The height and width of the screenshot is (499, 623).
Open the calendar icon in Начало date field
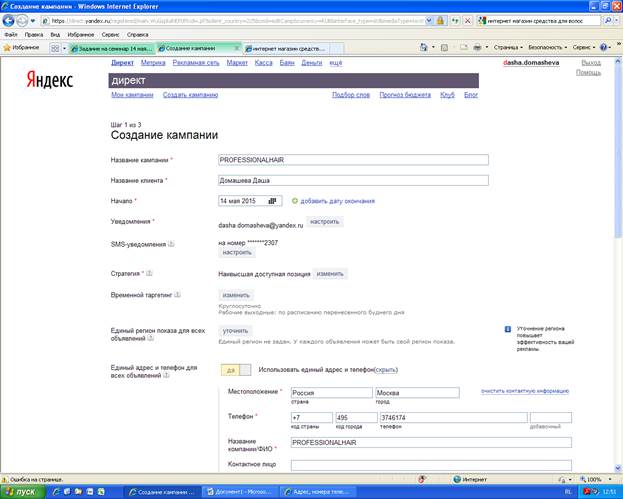[272, 201]
